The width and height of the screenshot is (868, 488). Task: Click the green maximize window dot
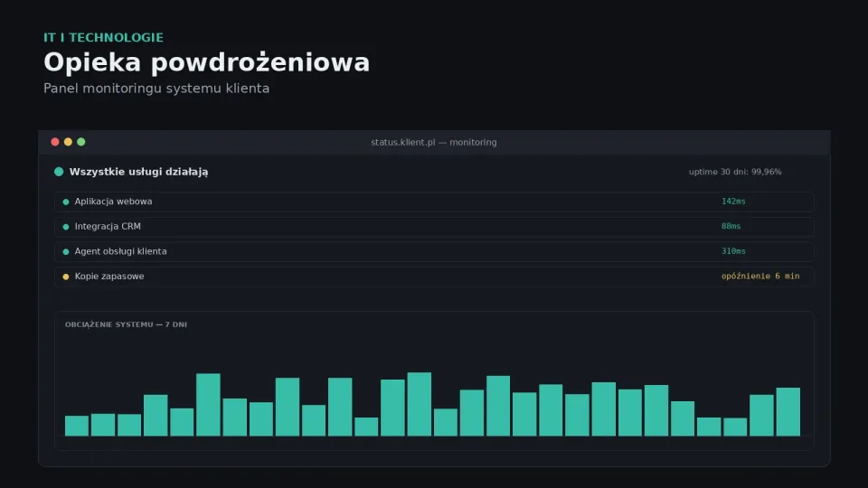coord(80,142)
